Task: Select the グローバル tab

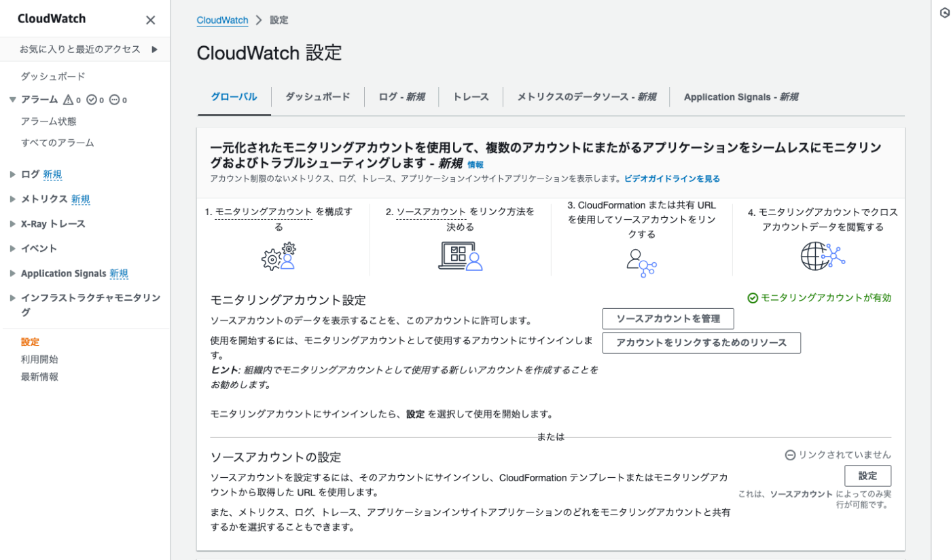Action: point(234,97)
